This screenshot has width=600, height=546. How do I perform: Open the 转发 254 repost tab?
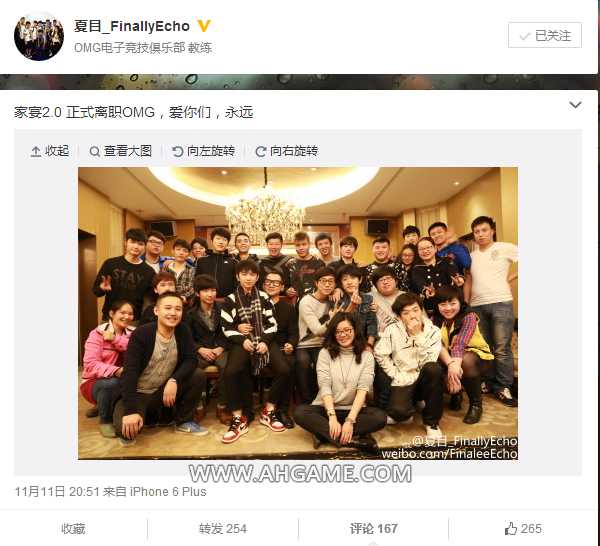point(223,529)
